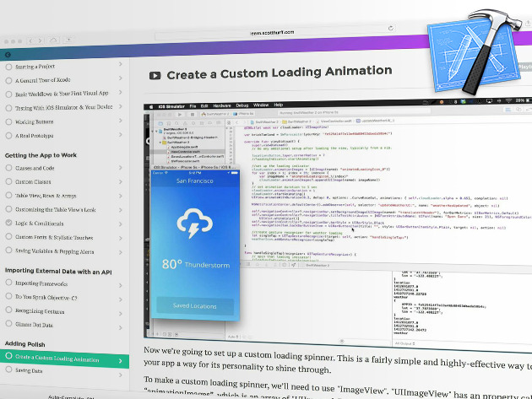Viewport: 532px width, 399px height.
Task: Expand Table View, Rows & Arrays chevron
Action: 121,196
